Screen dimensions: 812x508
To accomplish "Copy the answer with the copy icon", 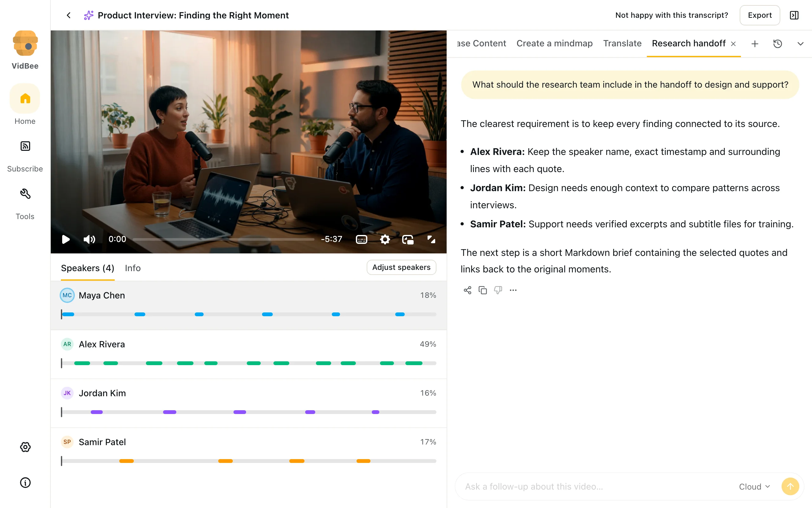I will 482,290.
